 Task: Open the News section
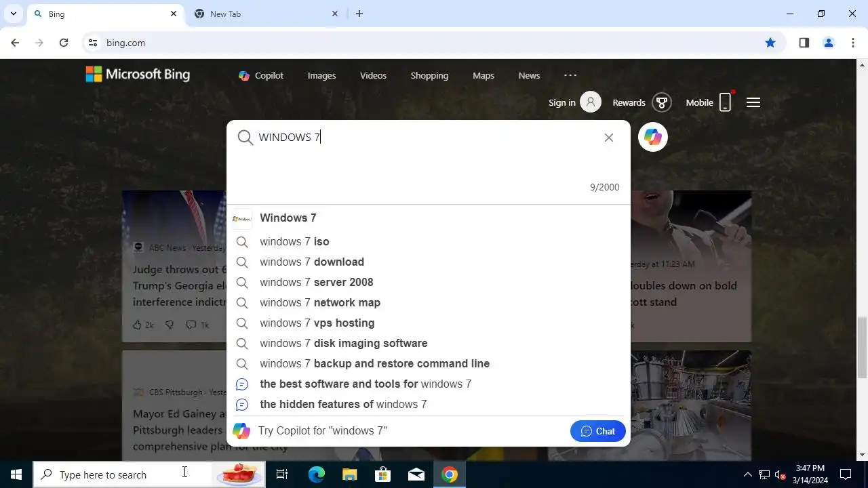point(529,75)
